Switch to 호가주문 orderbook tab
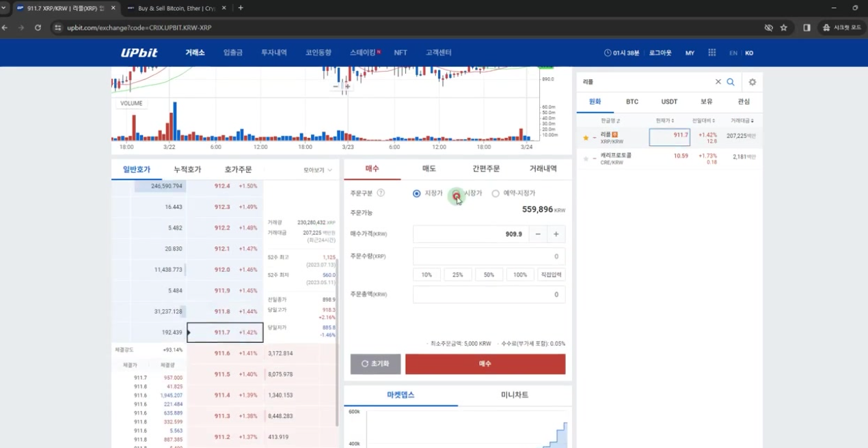Viewport: 868px width, 448px height. pos(238,169)
